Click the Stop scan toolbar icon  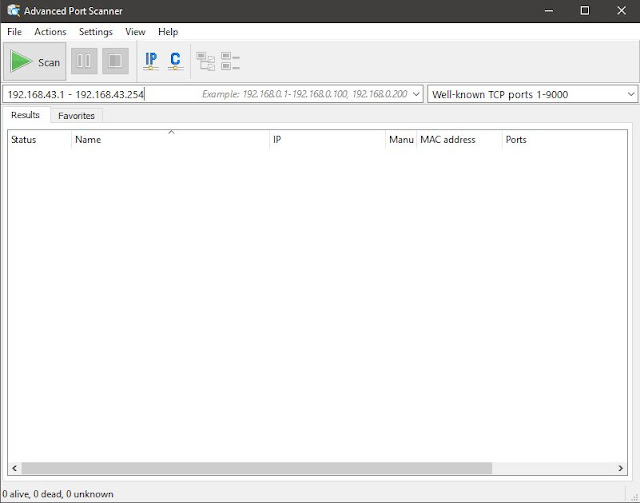point(115,61)
